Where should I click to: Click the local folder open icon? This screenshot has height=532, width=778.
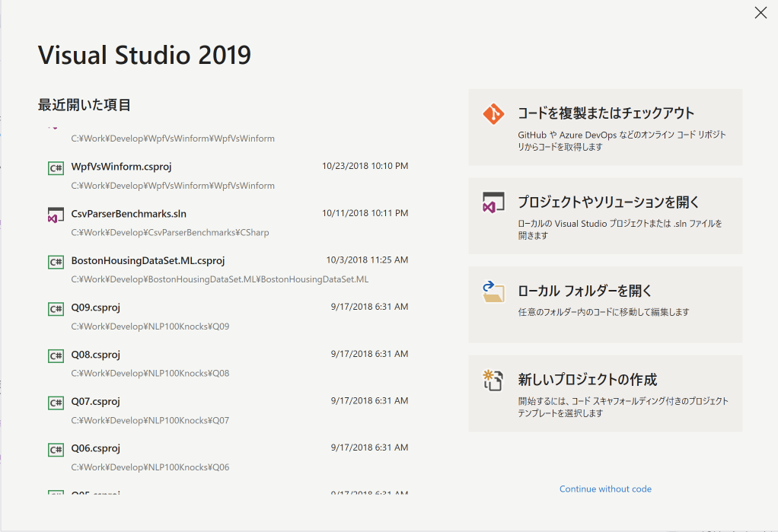(x=493, y=291)
